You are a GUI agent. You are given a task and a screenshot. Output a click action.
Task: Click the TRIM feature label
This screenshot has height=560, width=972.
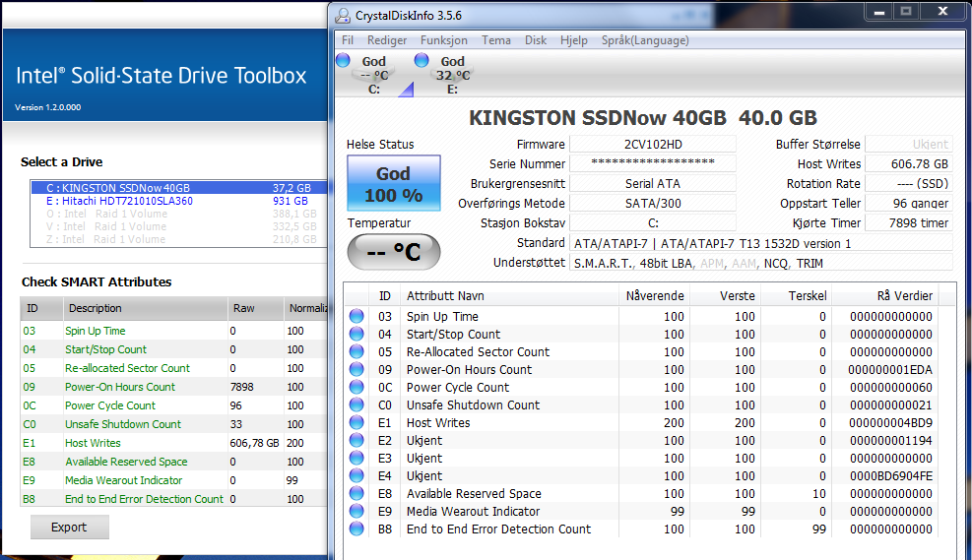point(810,264)
